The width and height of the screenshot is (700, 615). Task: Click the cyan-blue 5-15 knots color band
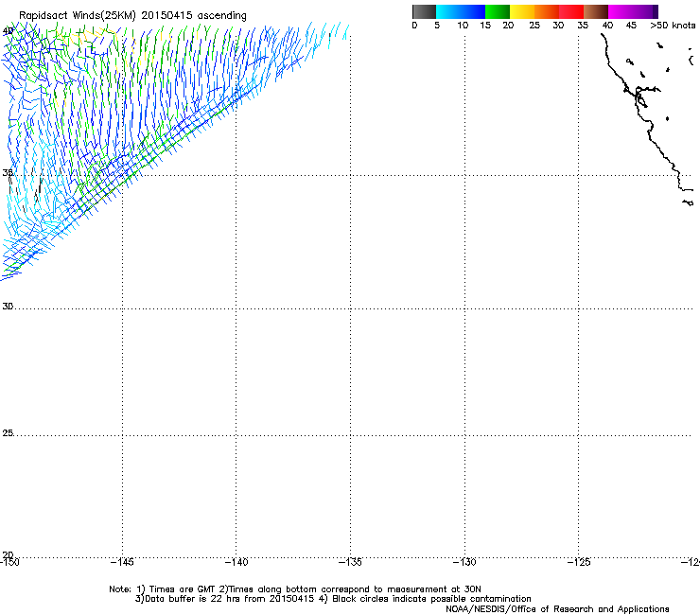click(x=461, y=11)
